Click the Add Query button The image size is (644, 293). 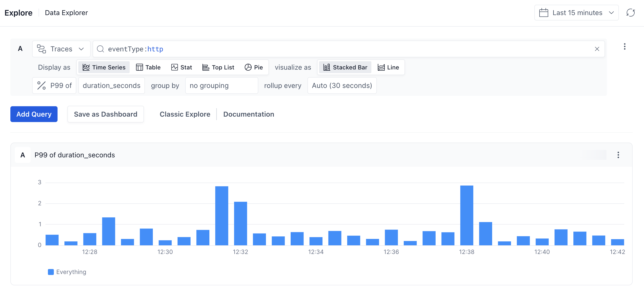click(34, 114)
